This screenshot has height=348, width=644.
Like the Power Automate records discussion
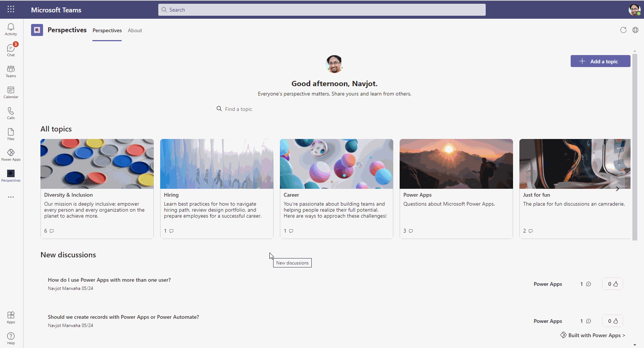pos(613,321)
